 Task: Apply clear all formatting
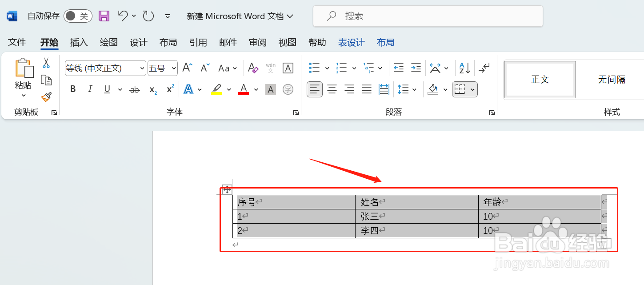coord(253,68)
